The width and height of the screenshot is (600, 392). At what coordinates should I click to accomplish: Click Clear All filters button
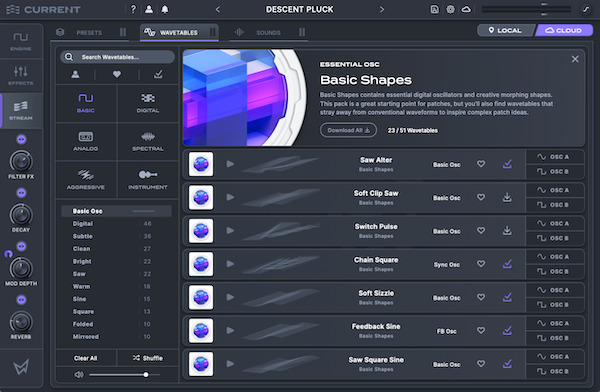click(x=86, y=358)
